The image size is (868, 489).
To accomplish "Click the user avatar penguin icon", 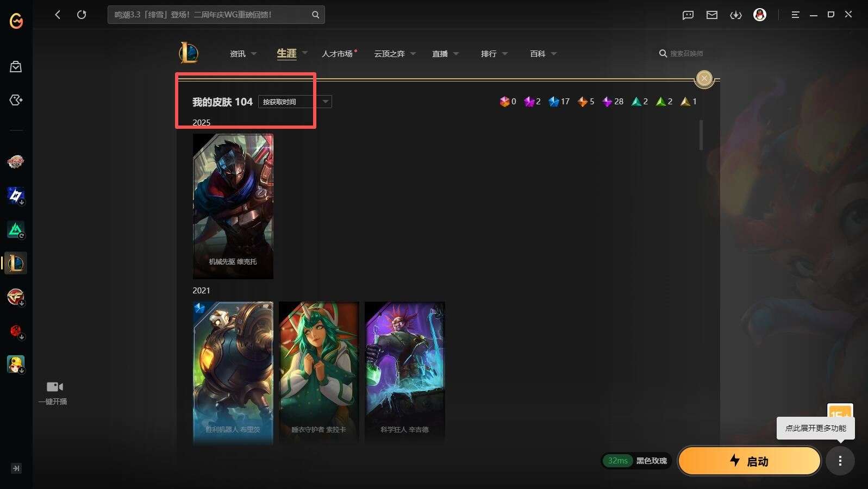I will 760,15.
